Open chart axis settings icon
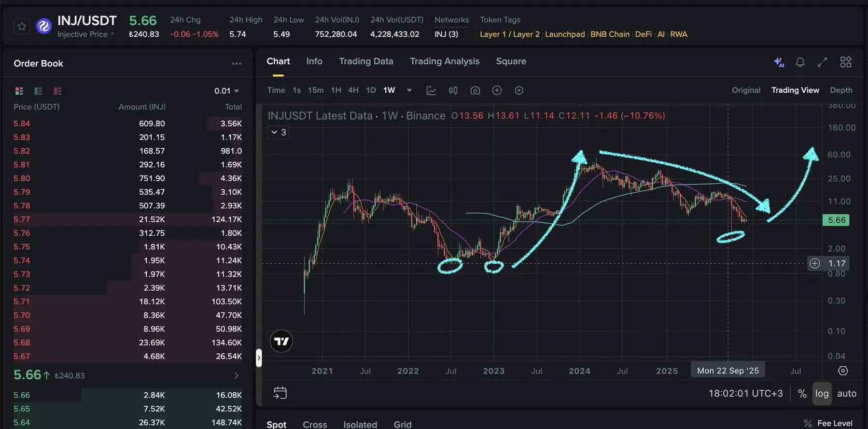The height and width of the screenshot is (429, 868). 843,371
